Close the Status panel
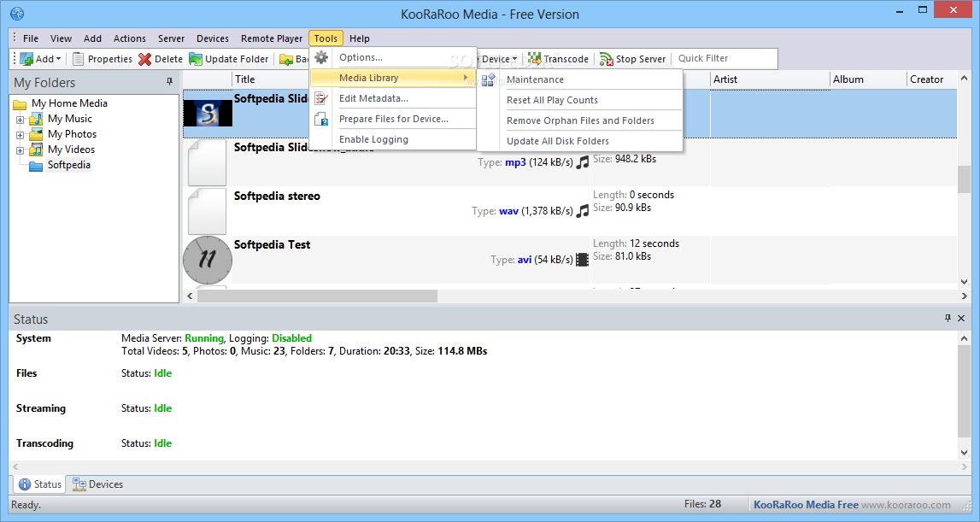Viewport: 980px width, 522px height. coord(961,318)
